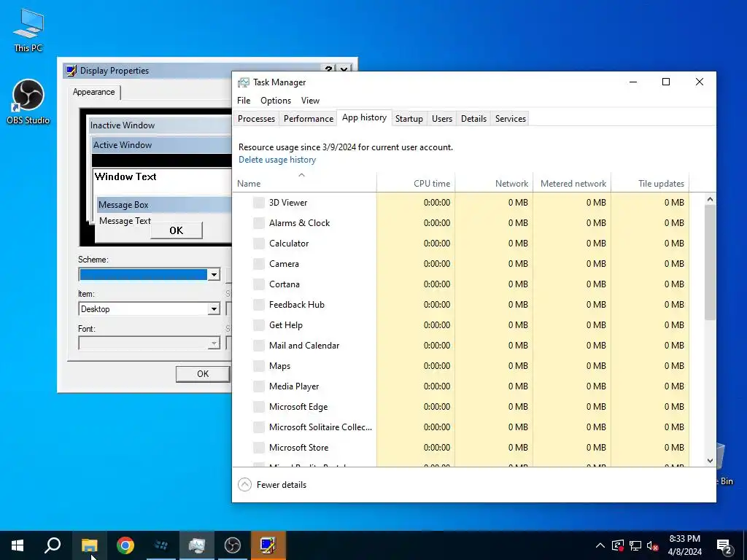Click the Feedback Hub app icon placeholder

(259, 305)
